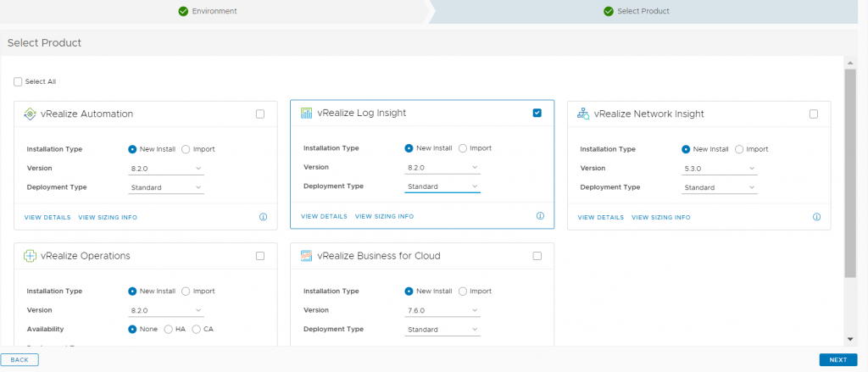
Task: Click VIEW SIZING INFO on vRealize Automation card
Action: (x=108, y=218)
